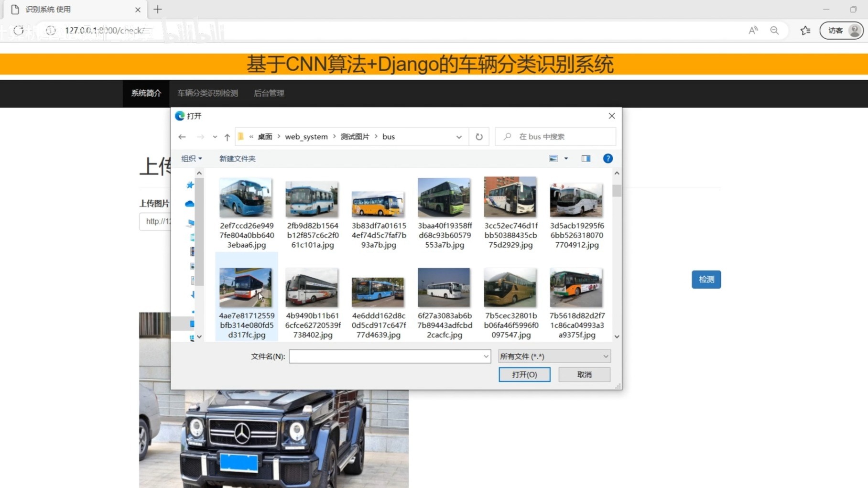
Task: Expand the view mode dropdown arrow
Action: pyautogui.click(x=566, y=159)
